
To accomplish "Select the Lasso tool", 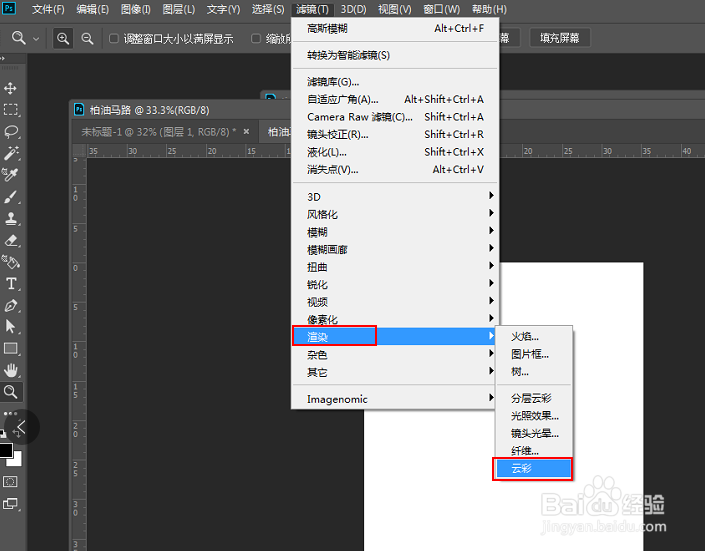I will click(11, 132).
